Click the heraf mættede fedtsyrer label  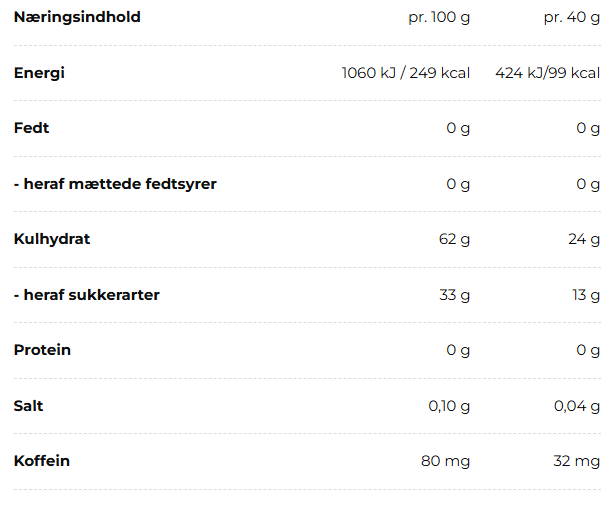point(115,184)
